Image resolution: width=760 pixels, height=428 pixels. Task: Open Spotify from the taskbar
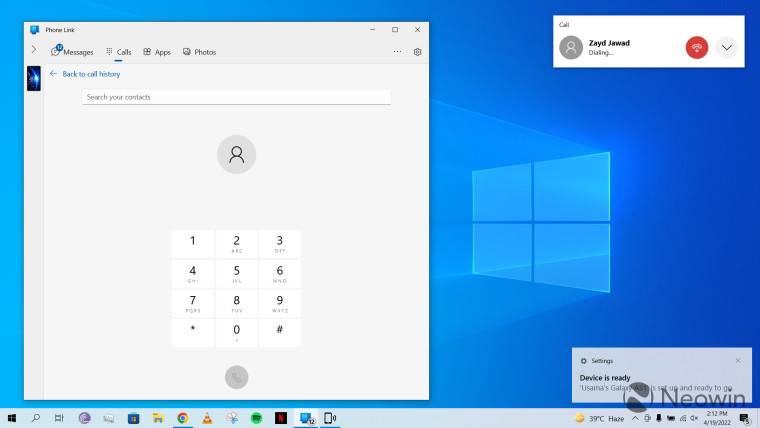[x=256, y=418]
